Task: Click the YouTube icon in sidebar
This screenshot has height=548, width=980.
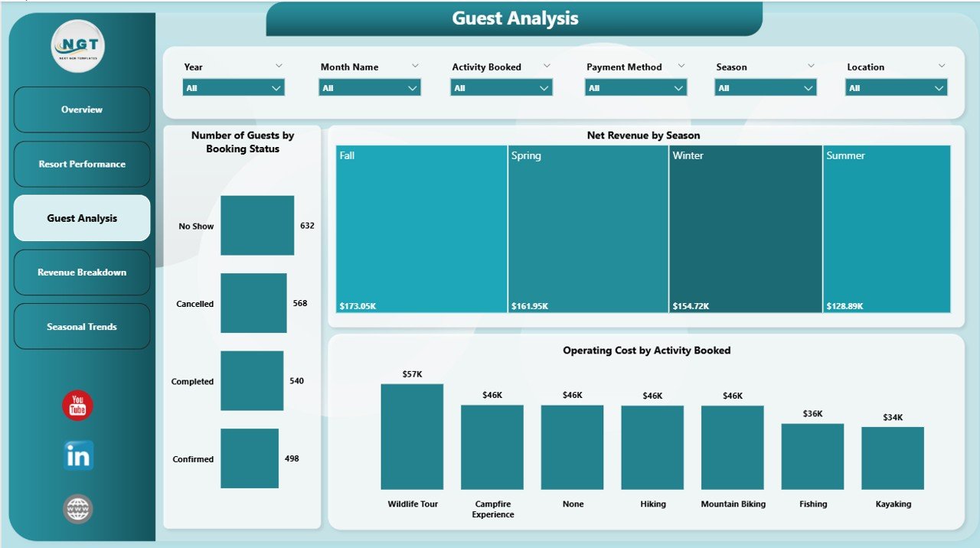Action: (x=77, y=406)
